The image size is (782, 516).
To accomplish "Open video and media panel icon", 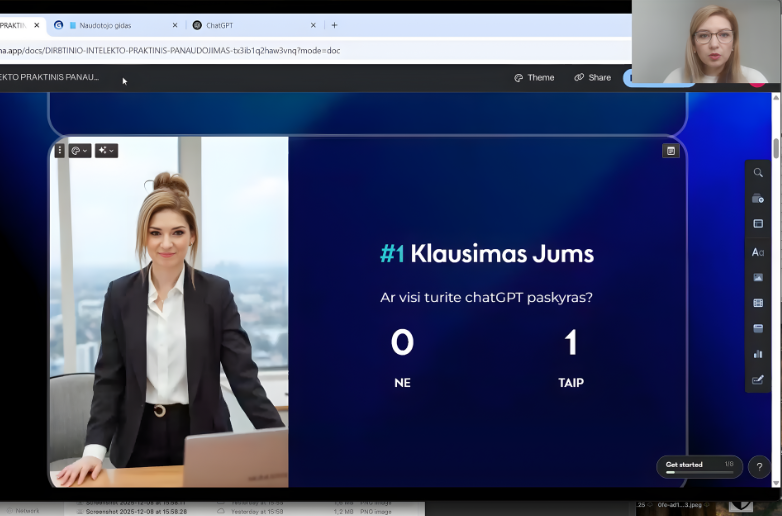I will pyautogui.click(x=758, y=303).
